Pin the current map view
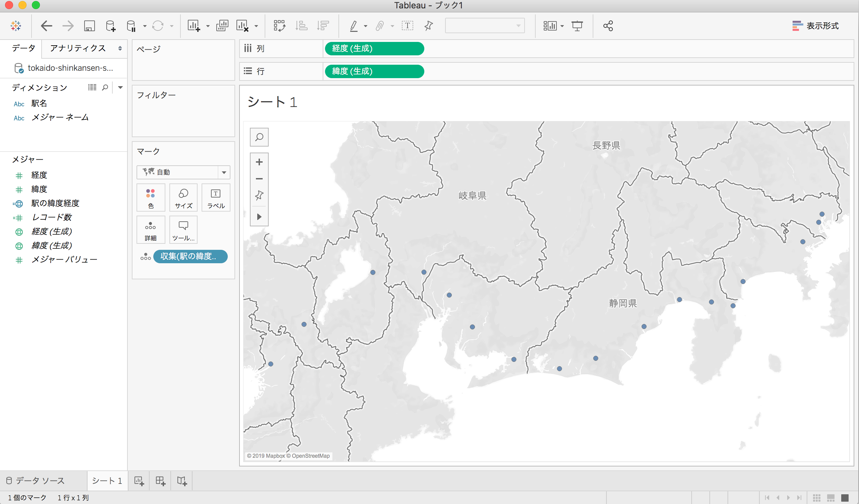859x504 pixels. pos(259,195)
